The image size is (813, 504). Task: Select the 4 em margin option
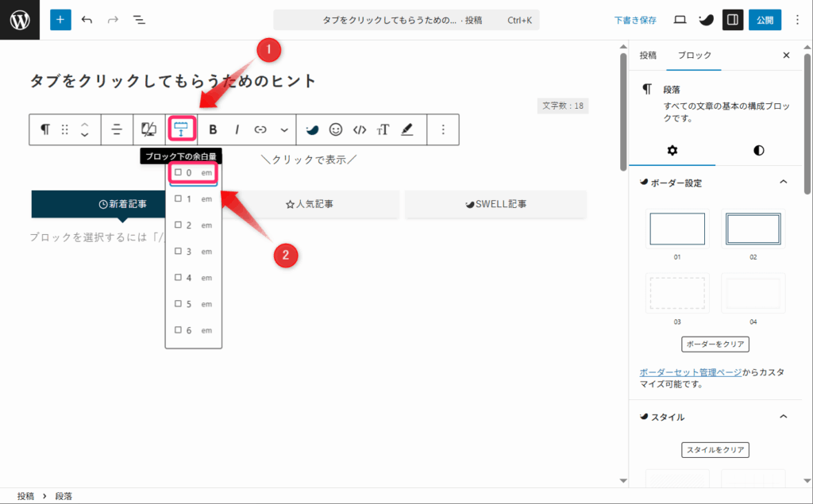(194, 278)
